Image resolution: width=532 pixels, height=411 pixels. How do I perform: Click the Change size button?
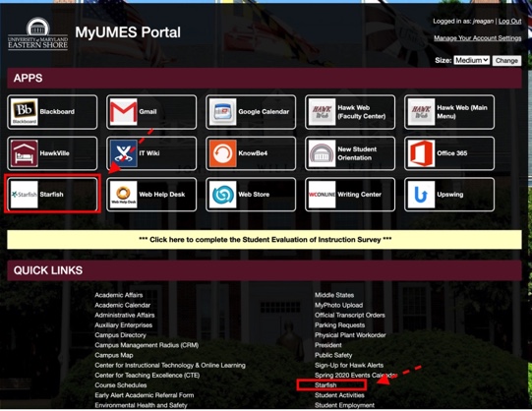[506, 61]
